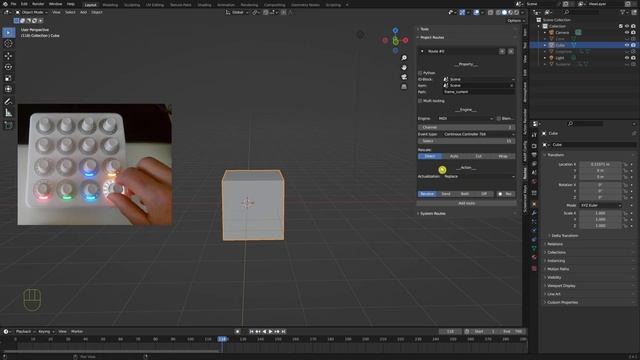Image resolution: width=640 pixels, height=360 pixels.
Task: Select the Rotate tool
Action: point(8,67)
